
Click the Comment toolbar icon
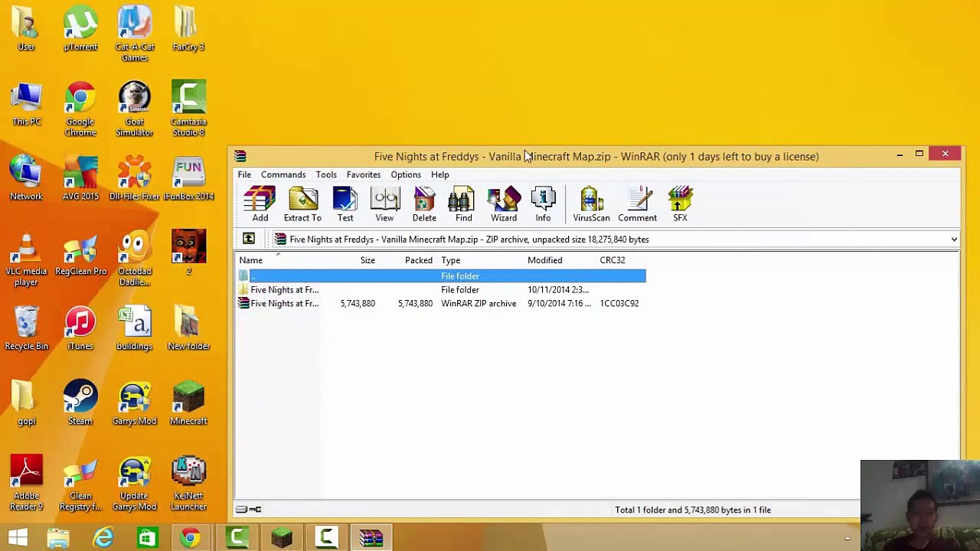point(637,204)
